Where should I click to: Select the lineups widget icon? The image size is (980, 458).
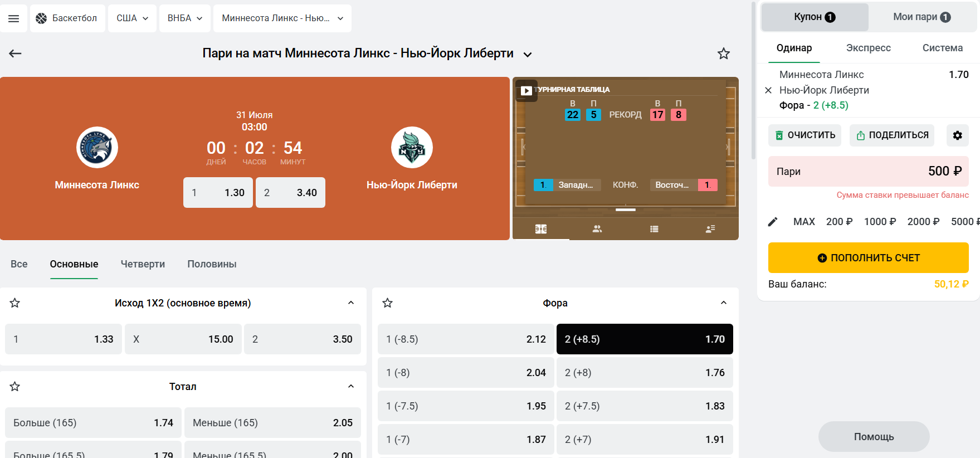coord(710,229)
